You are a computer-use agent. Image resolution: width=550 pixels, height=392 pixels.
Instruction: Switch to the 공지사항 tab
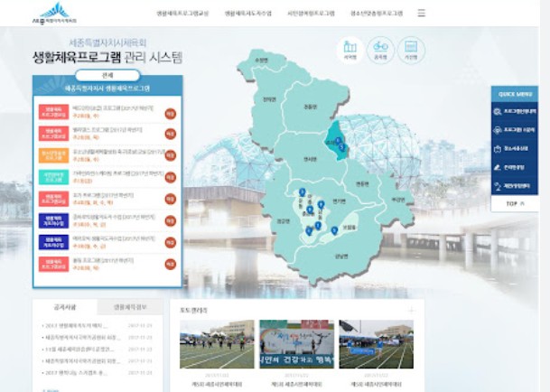coord(65,307)
